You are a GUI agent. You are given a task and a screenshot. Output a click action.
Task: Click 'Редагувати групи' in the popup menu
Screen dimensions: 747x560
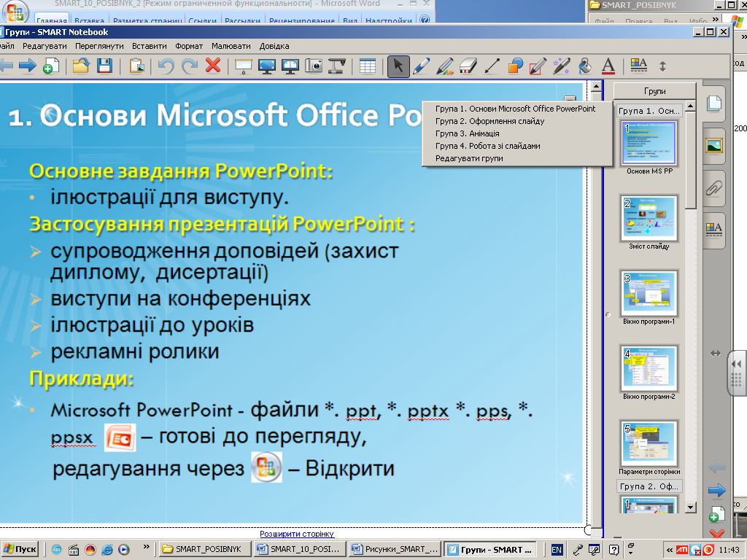[x=469, y=158]
